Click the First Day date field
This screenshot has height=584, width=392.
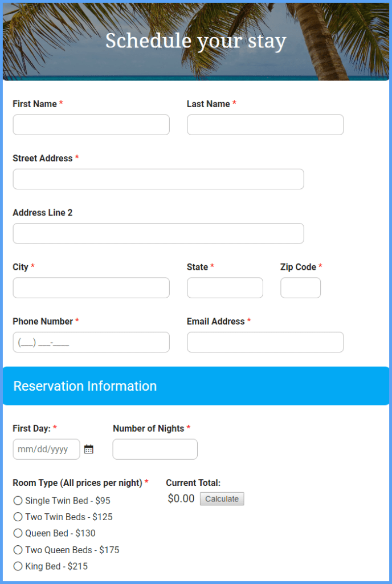[46, 449]
